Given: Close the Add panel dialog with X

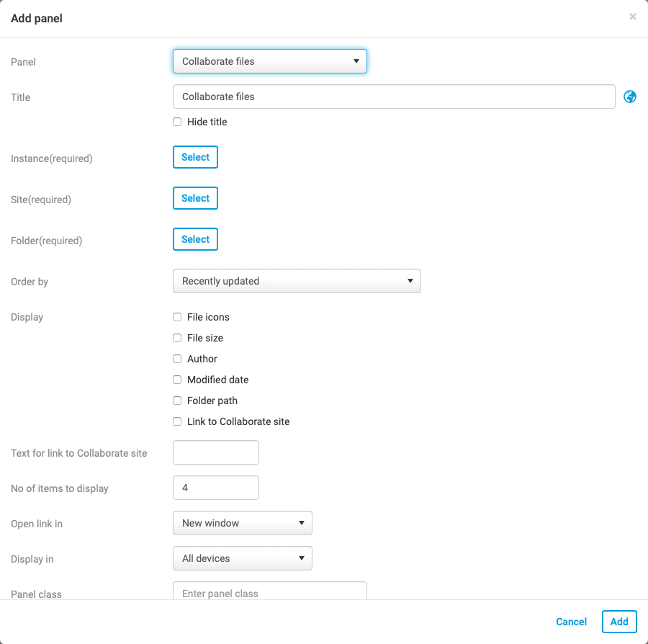Looking at the screenshot, I should pos(633,17).
